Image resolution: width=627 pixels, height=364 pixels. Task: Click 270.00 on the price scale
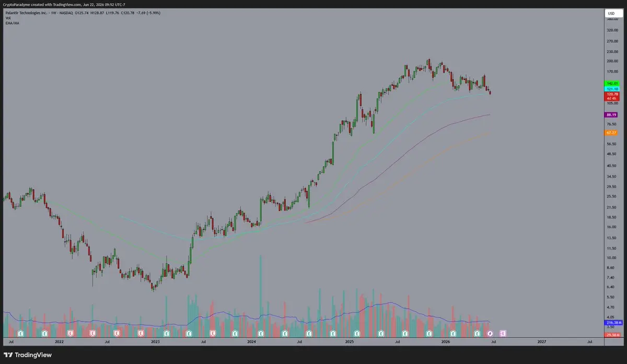pos(612,40)
